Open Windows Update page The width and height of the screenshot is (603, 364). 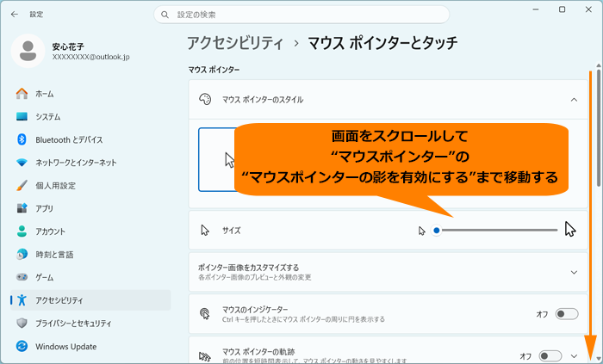90,346
